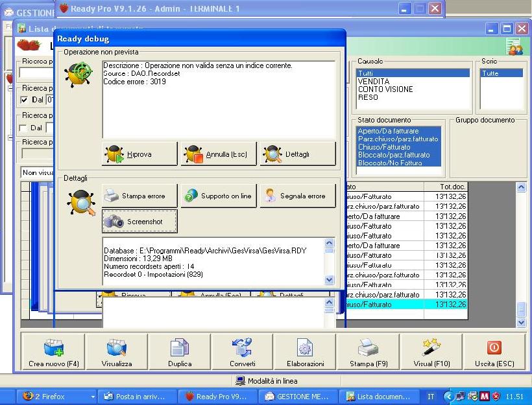Open Dettagli with the magnifier bug button
Image resolution: width=532 pixels, height=405 pixels.
coord(298,154)
